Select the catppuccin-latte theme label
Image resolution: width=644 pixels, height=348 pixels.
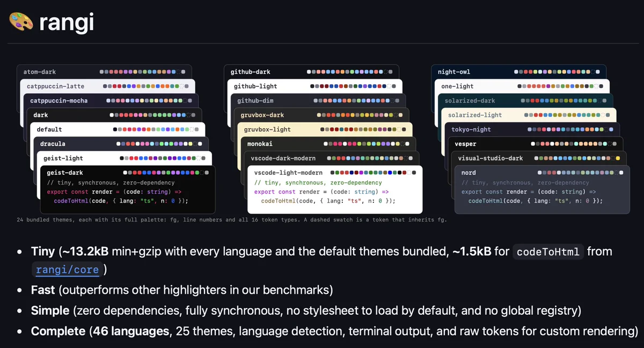(x=56, y=86)
